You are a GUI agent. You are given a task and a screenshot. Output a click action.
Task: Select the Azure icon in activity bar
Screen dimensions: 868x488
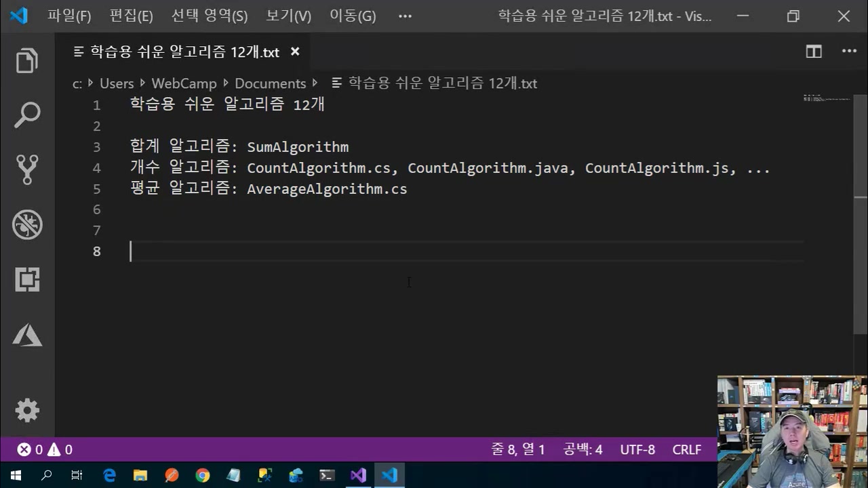tap(27, 334)
